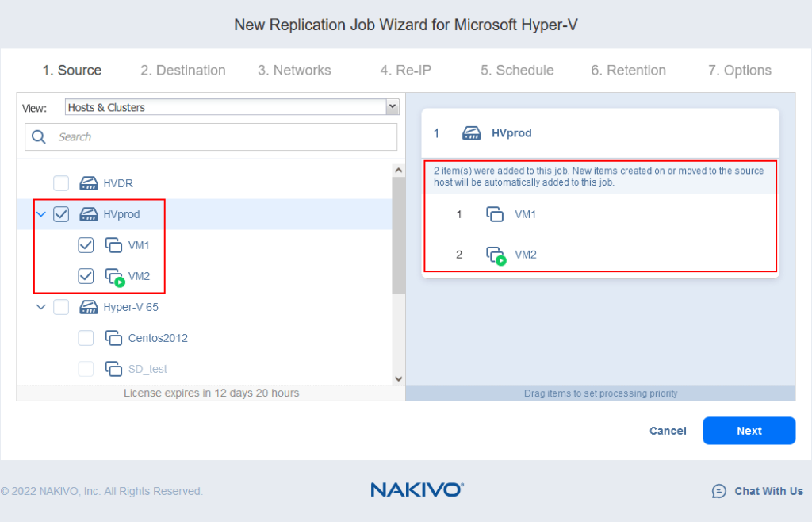
Task: Click the Next button
Action: pyautogui.click(x=749, y=431)
